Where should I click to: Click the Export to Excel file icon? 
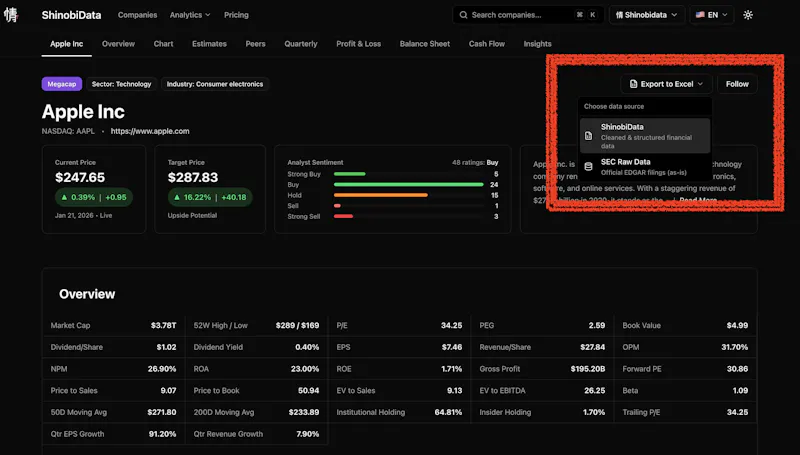click(633, 84)
